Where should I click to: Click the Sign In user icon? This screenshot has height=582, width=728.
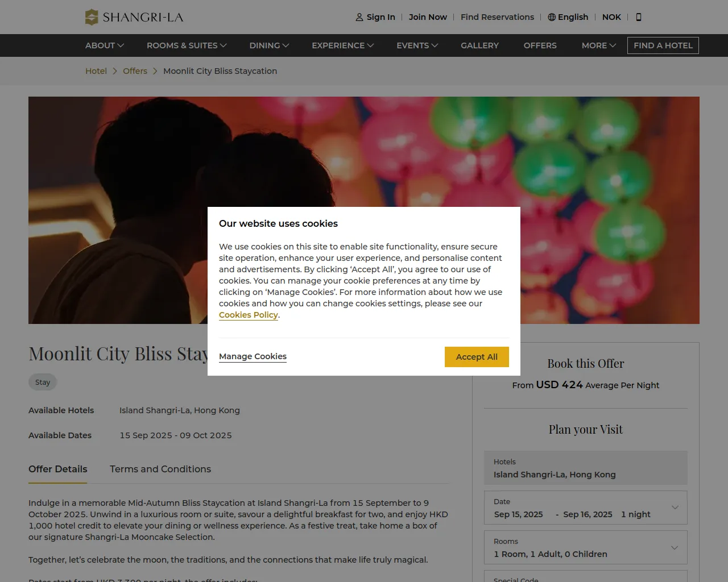pos(359,17)
